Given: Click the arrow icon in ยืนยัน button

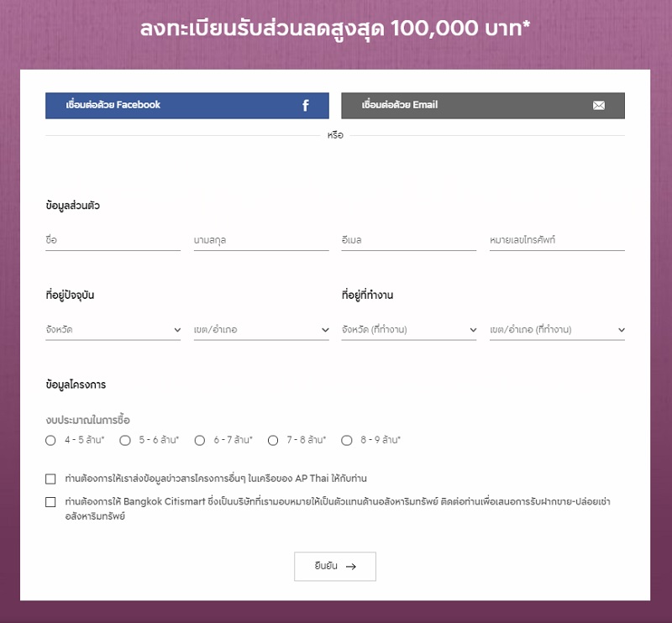Looking at the screenshot, I should (x=351, y=567).
